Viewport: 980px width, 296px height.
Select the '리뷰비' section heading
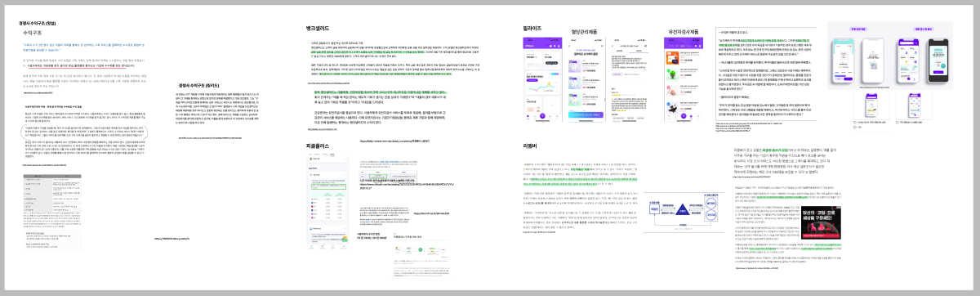point(530,145)
